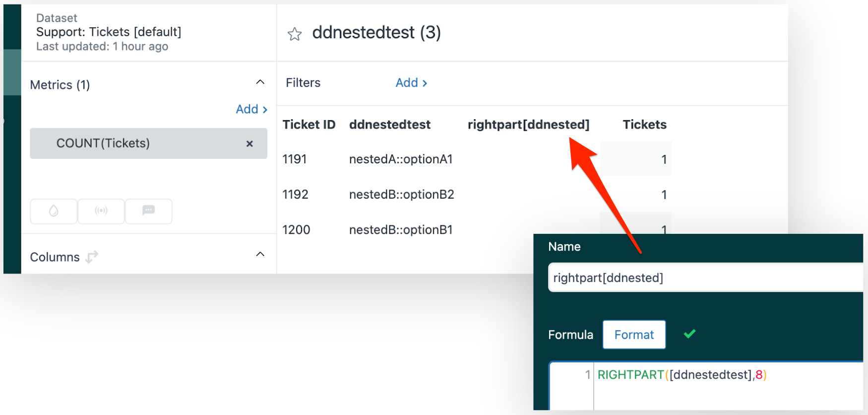Collapse the Columns section chevron

(260, 255)
